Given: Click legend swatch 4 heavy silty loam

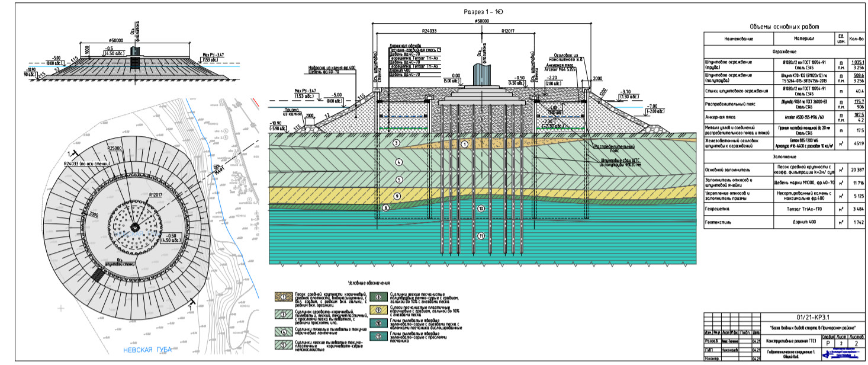Looking at the screenshot, I should (x=284, y=332).
